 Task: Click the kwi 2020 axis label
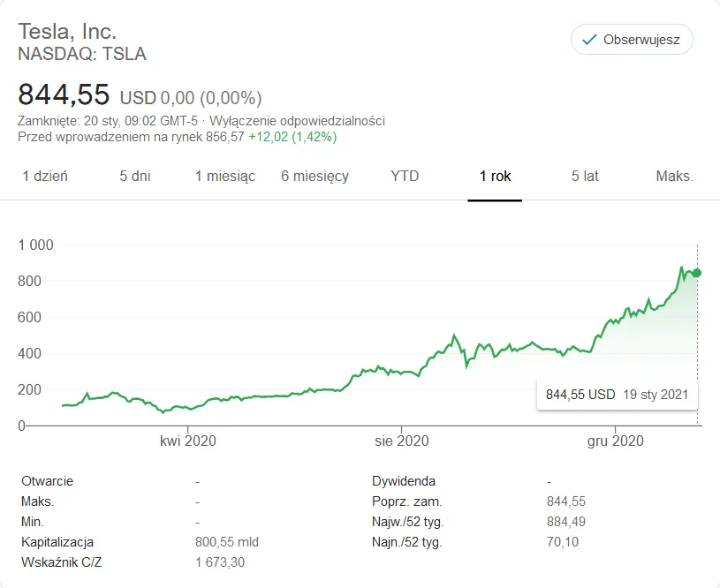pyautogui.click(x=188, y=441)
